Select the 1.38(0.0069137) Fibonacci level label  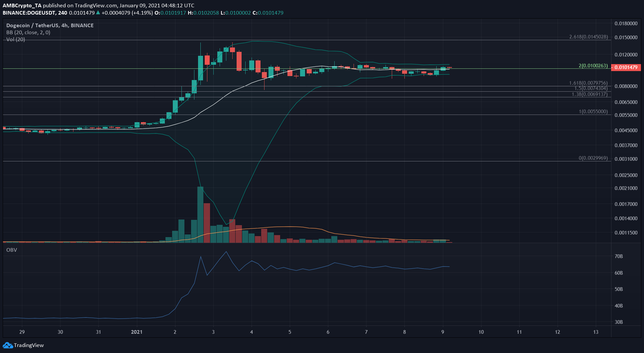(x=590, y=94)
